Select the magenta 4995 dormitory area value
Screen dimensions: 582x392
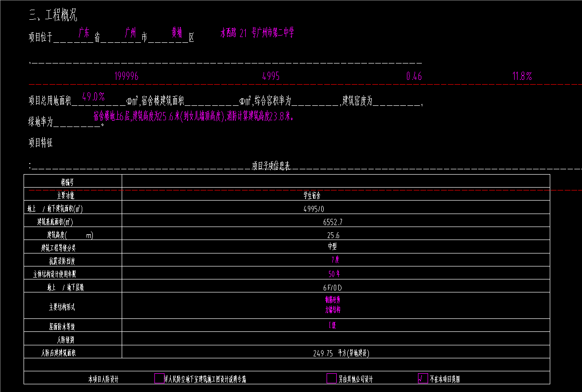271,76
